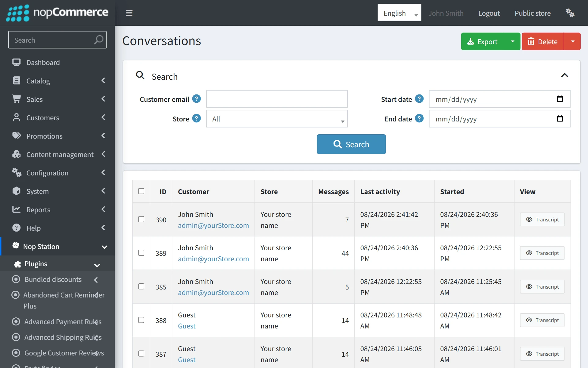Screen dimensions: 588x368
Task: Open the Dashboard menu item
Action: 57,62
